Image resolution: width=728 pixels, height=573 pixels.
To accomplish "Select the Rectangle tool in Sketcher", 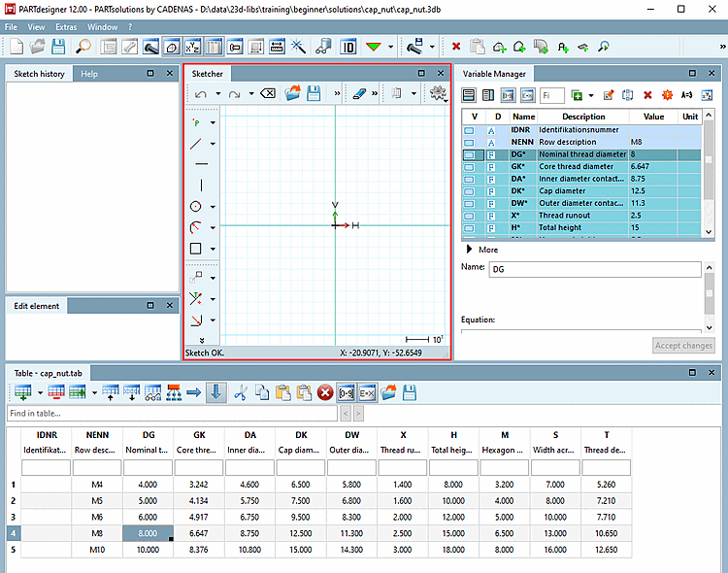I will 197,249.
